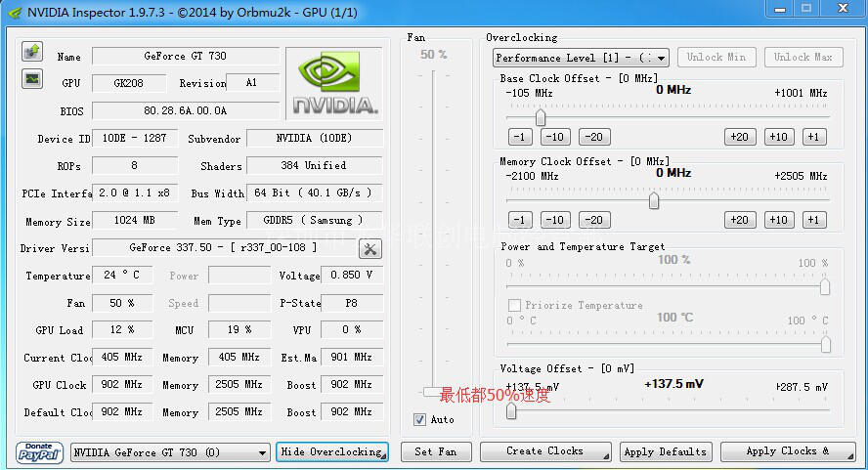Click the PCIe Interface field 2.0 @ 1.1 x8
This screenshot has width=868, height=470.
tap(135, 192)
